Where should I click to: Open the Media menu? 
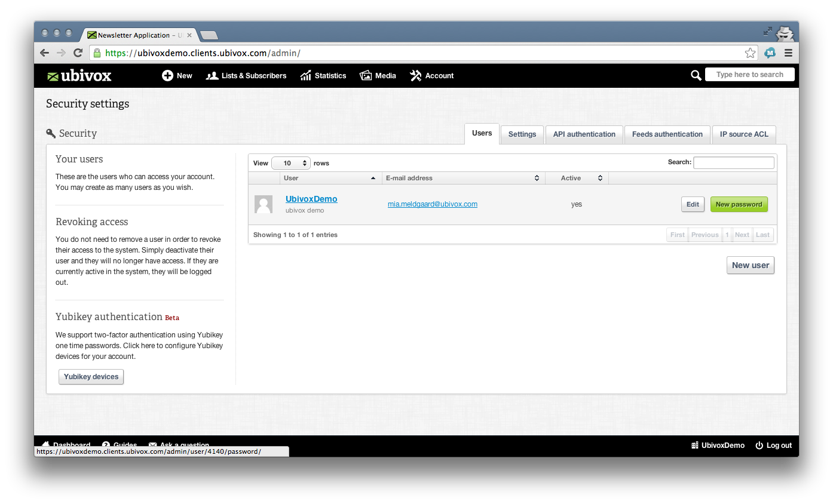378,76
